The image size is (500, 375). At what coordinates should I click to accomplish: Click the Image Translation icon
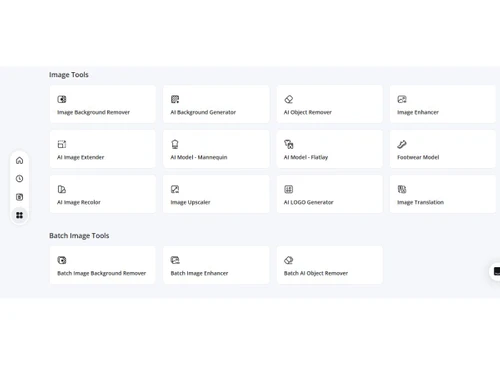402,189
